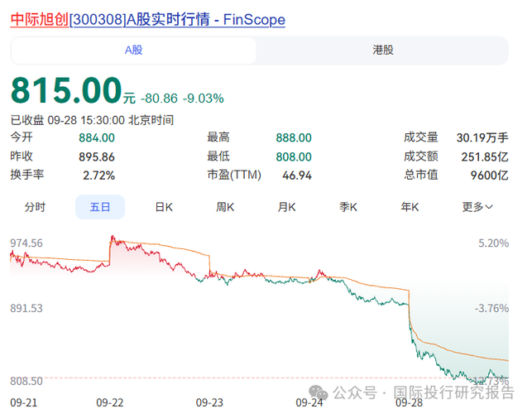Expand the 更多 period dropdown

pos(477,207)
